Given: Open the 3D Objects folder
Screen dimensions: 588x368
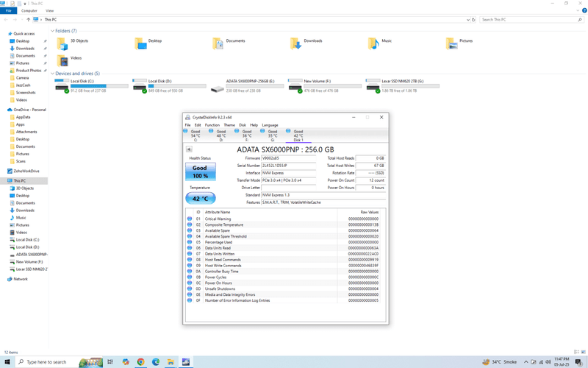Looking at the screenshot, I should (x=62, y=43).
